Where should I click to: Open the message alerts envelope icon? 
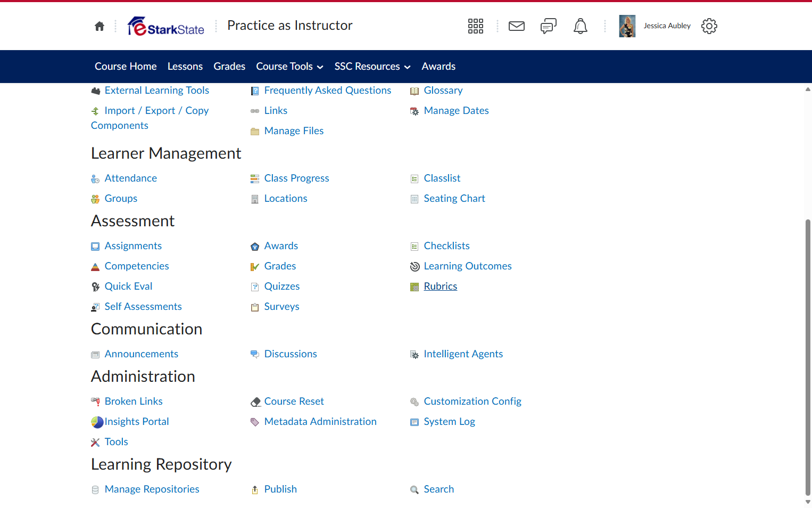click(x=516, y=26)
